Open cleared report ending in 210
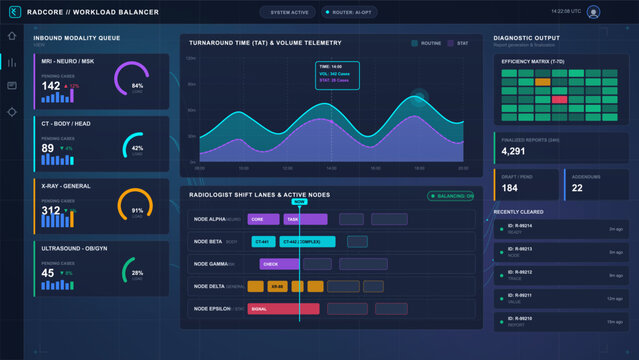The height and width of the screenshot is (360, 639). [x=561, y=322]
